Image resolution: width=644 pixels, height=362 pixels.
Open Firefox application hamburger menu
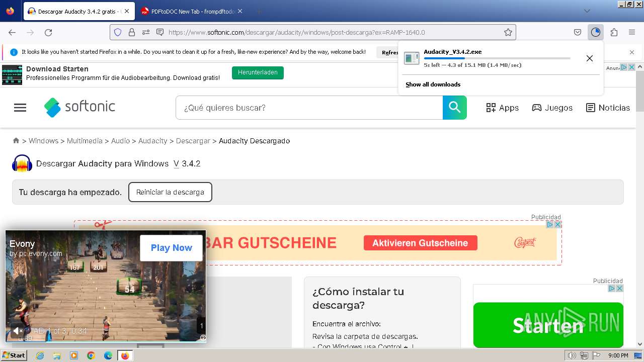pos(632,32)
